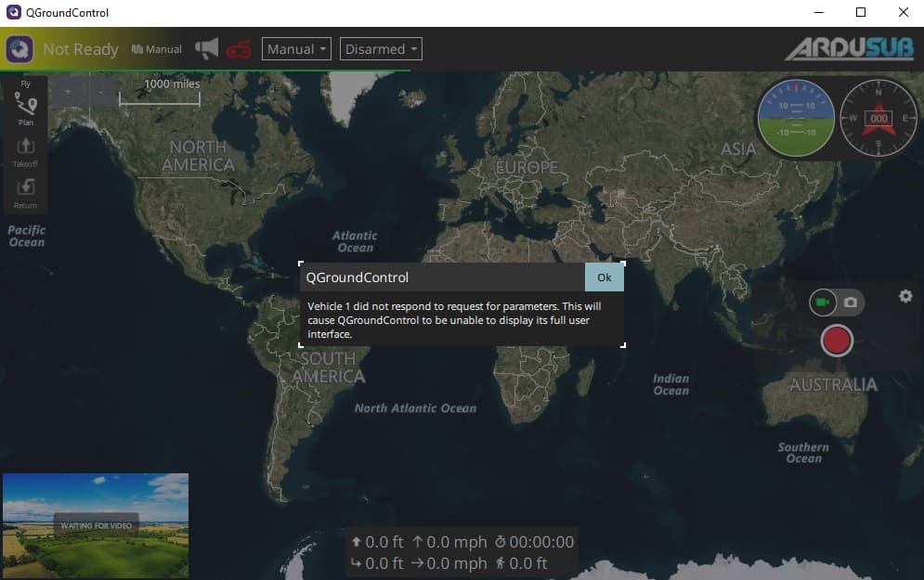The image size is (924, 580).
Task: Open camera settings gear
Action: (905, 296)
